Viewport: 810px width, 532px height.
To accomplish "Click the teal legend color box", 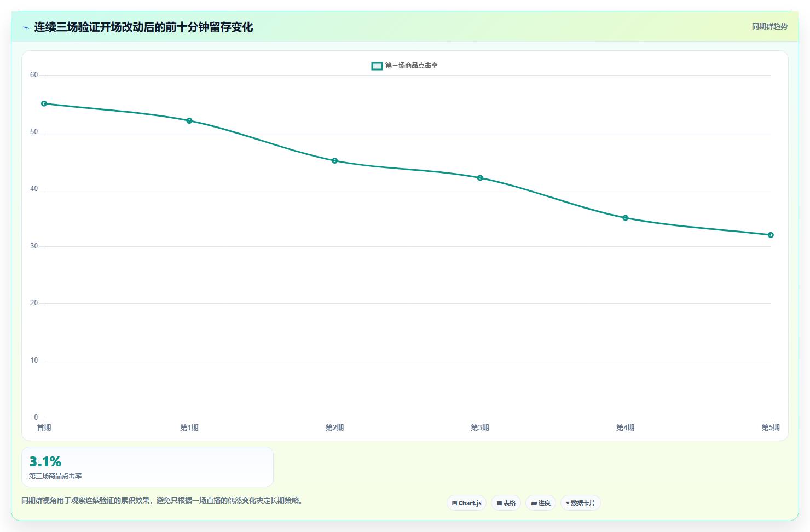I will 377,66.
